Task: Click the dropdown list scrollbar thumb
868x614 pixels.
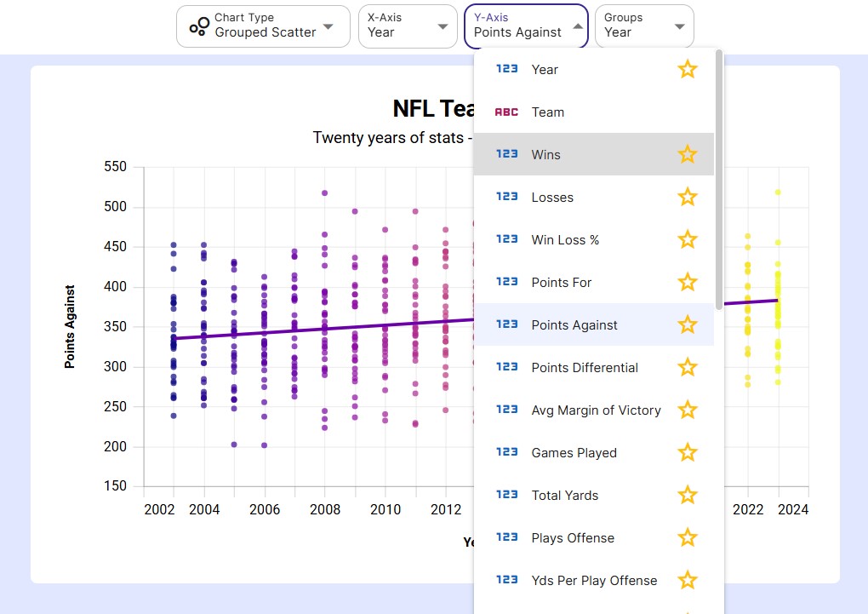Action: pyautogui.click(x=718, y=180)
